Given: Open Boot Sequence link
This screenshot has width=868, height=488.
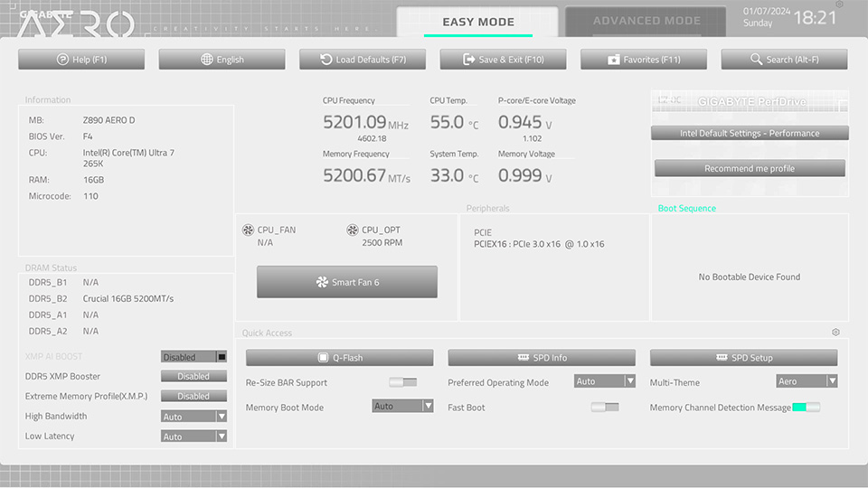Looking at the screenshot, I should 686,208.
